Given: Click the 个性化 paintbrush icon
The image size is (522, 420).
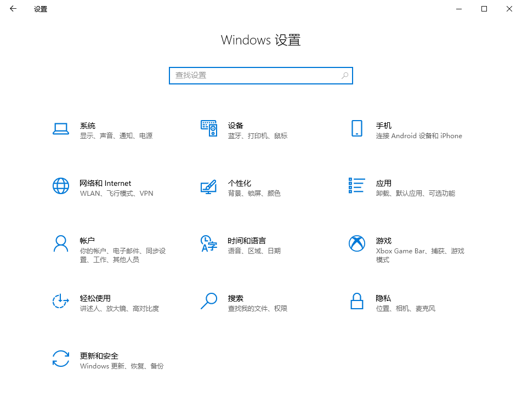Looking at the screenshot, I should click(x=209, y=187).
